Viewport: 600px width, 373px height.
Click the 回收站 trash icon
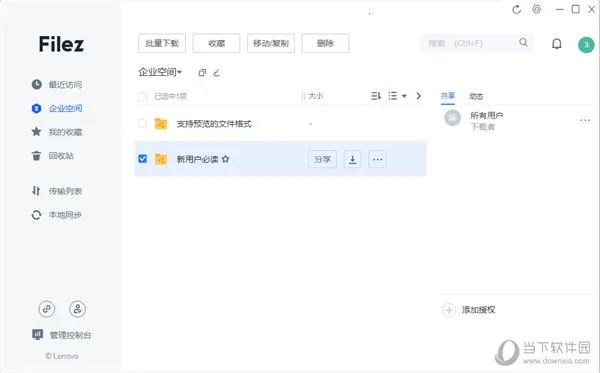click(x=36, y=156)
